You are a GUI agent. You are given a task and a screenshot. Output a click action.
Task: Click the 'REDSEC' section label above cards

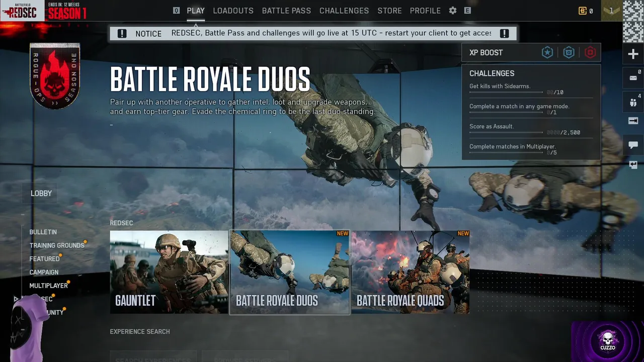point(121,223)
